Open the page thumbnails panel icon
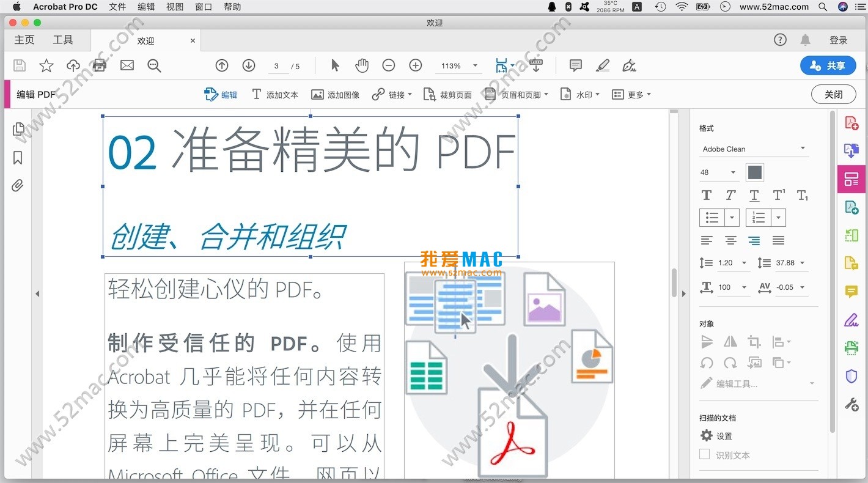The image size is (868, 483). (18, 129)
